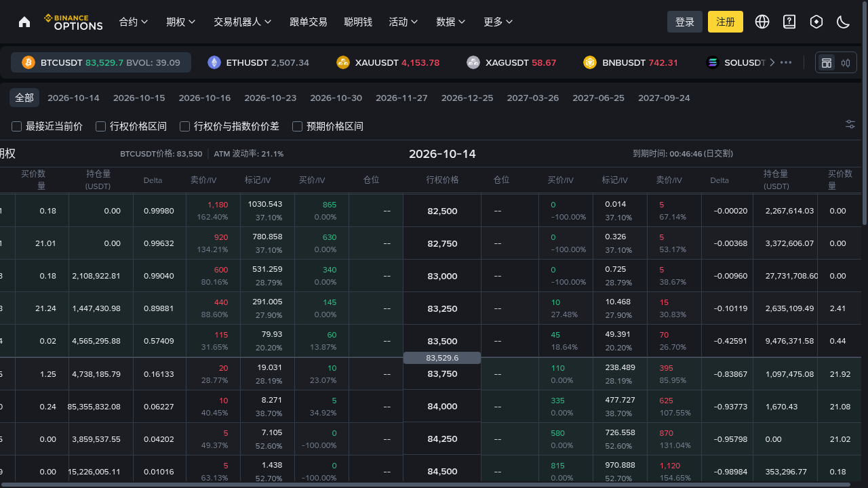Expand the 数据 menu
The image size is (868, 488).
451,22
